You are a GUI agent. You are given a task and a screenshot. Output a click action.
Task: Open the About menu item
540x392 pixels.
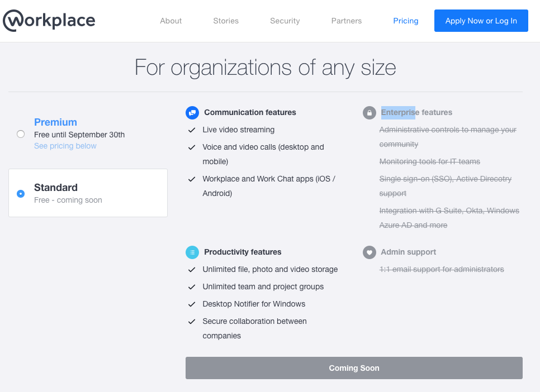[171, 21]
